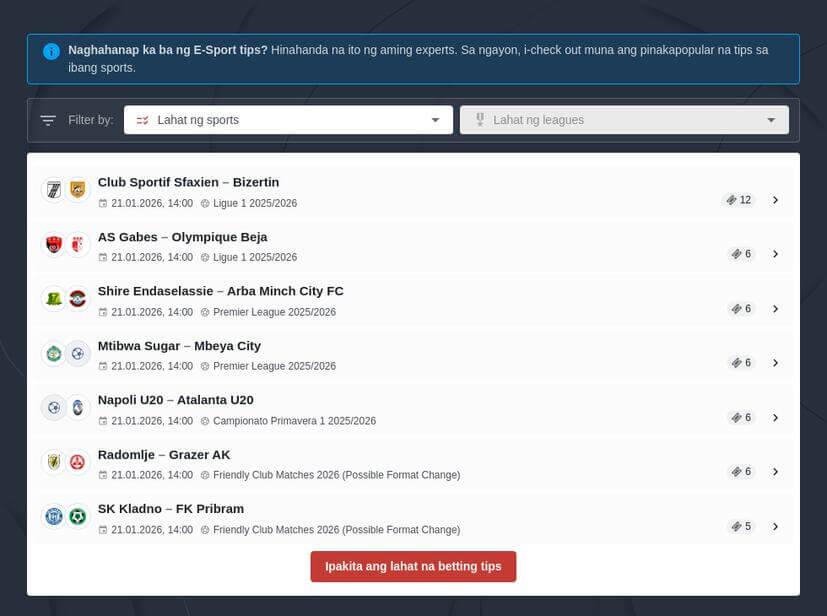The height and width of the screenshot is (616, 827).
Task: Click the filter icon beside Filter by
Action: tap(47, 120)
